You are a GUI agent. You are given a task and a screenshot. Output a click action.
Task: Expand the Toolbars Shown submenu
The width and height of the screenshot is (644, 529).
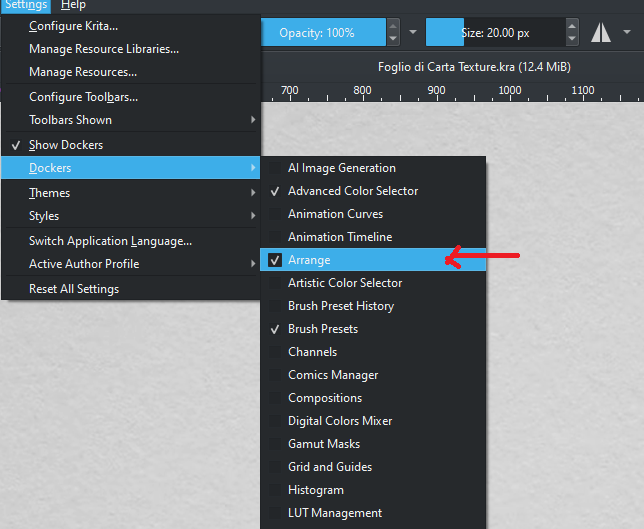(130, 120)
